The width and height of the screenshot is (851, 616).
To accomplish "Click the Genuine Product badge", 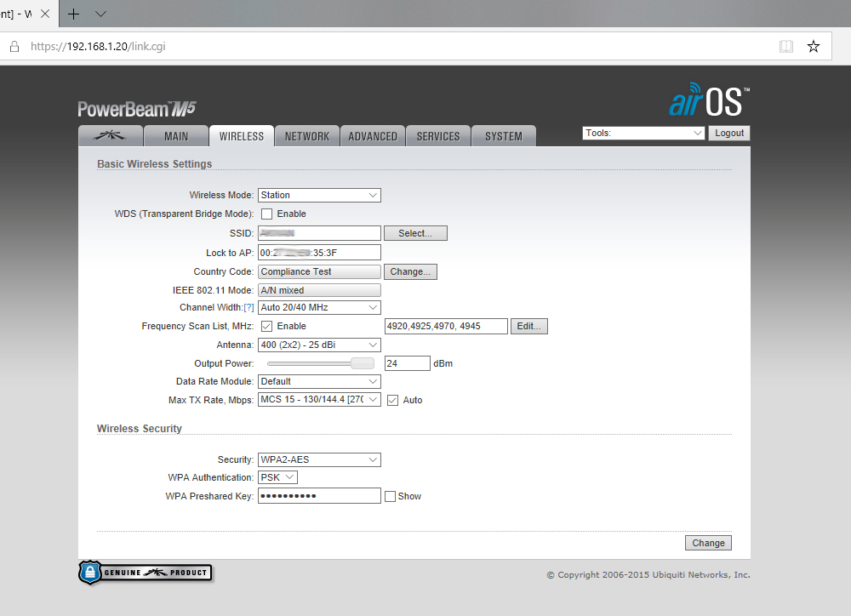I will pyautogui.click(x=145, y=573).
